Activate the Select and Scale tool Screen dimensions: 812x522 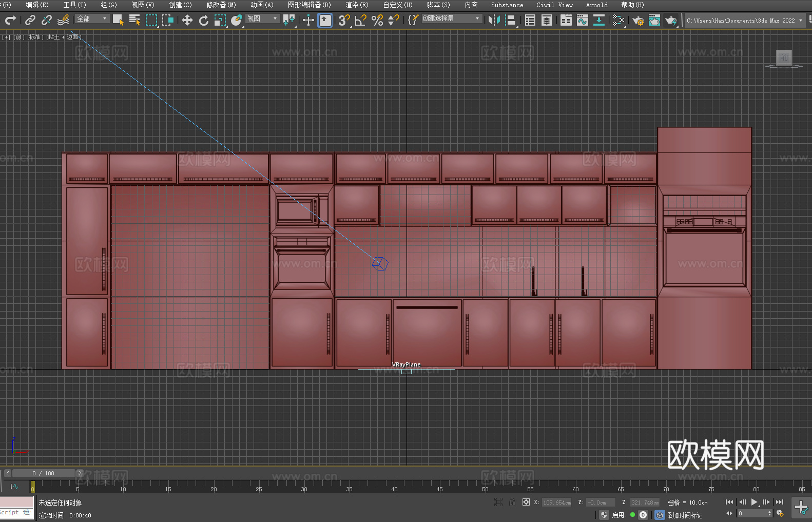(x=220, y=20)
